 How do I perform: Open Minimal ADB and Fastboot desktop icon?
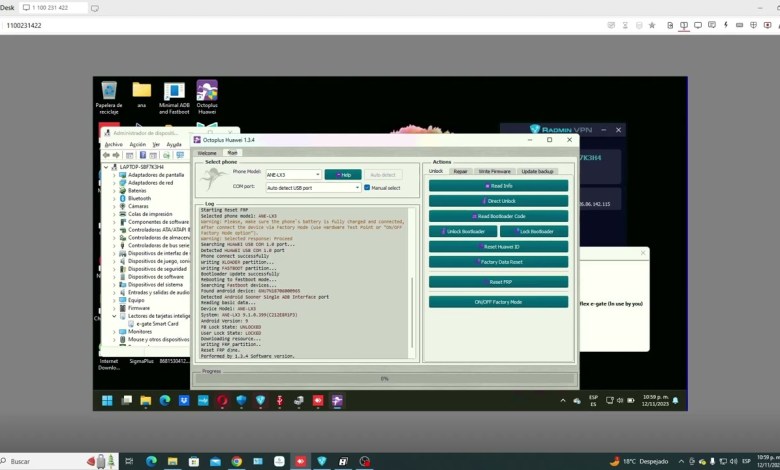174,93
